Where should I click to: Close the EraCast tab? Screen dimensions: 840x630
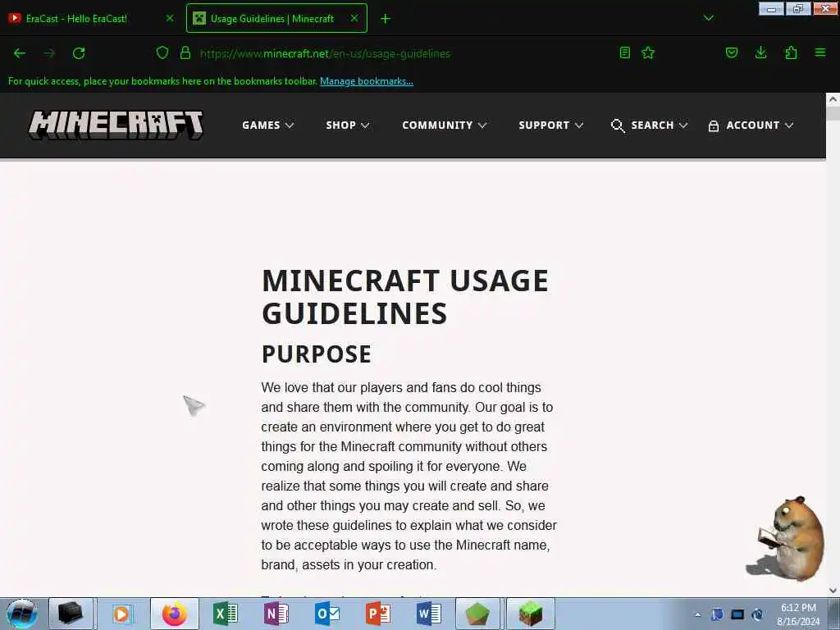tap(169, 19)
